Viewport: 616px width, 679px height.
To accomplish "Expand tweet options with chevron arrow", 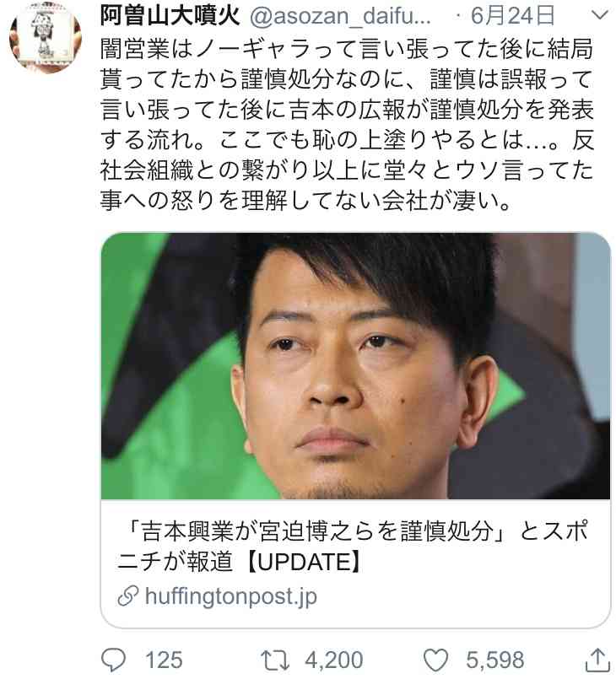I will (600, 15).
